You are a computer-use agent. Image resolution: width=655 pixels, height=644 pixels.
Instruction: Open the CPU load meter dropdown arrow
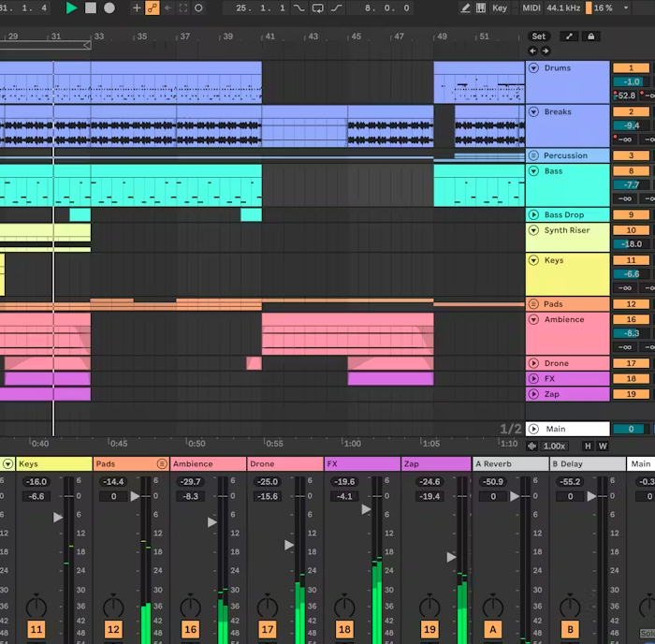626,7
